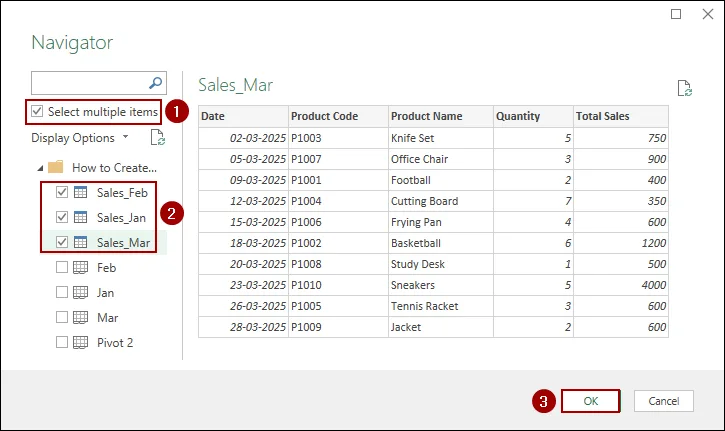Click the Study Desk cell
The height and width of the screenshot is (431, 725).
(441, 264)
